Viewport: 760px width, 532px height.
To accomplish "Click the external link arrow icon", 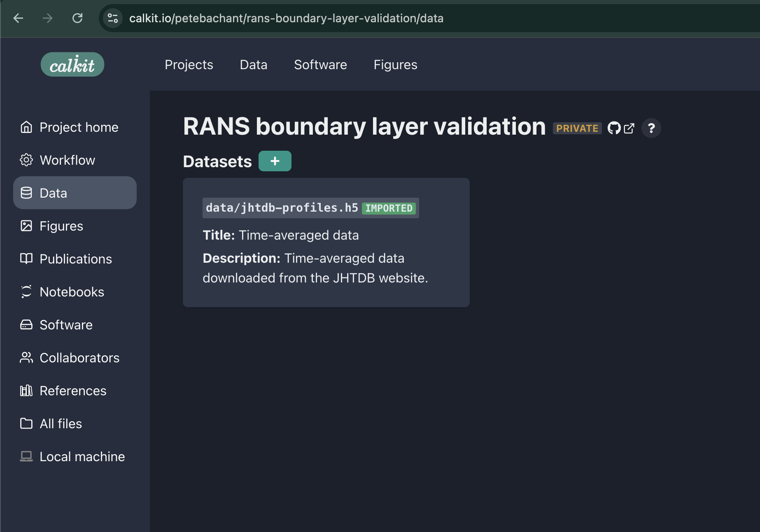I will 629,128.
